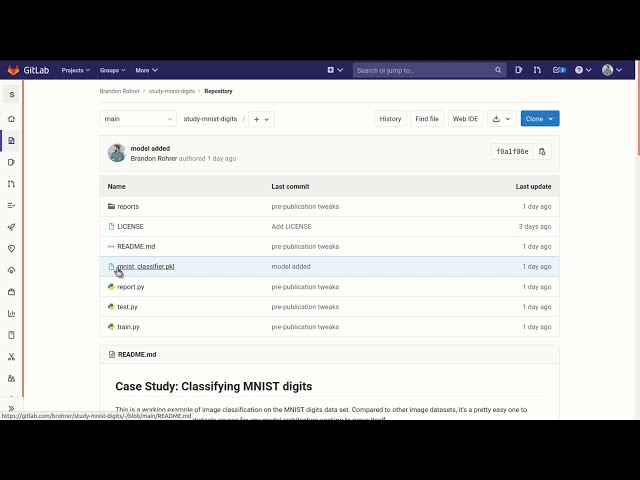Open Merge Requests from the left sidebar
Image resolution: width=640 pixels, height=480 pixels.
point(12,184)
